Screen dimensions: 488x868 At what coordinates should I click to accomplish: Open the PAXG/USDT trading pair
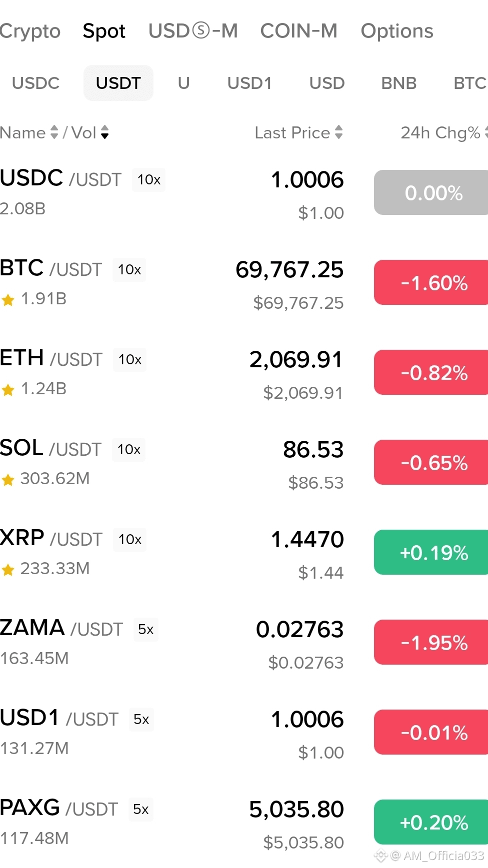[244, 822]
